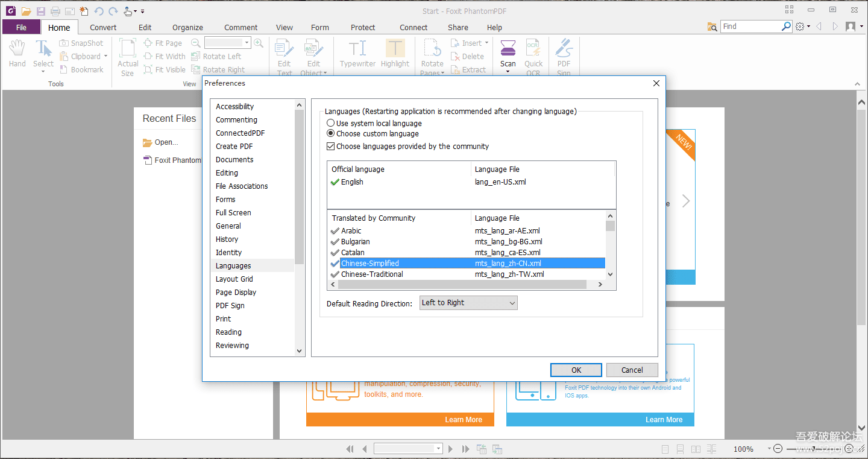The height and width of the screenshot is (459, 868).
Task: Switch to the Organize tab
Action: [187, 27]
